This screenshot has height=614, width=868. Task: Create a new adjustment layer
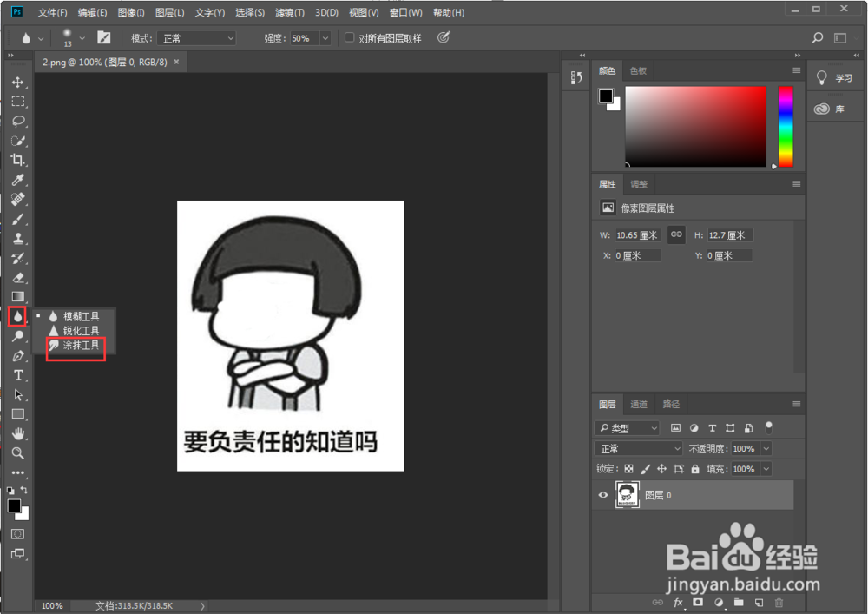[x=719, y=603]
